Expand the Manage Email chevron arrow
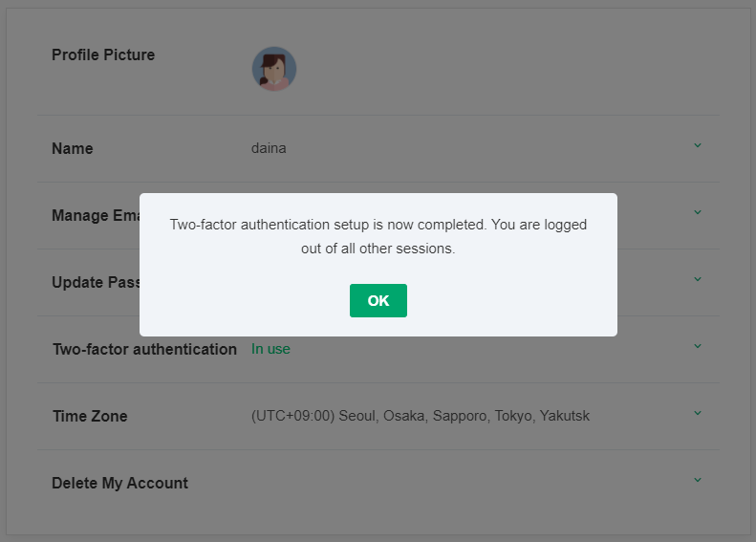756x542 pixels. click(x=698, y=212)
